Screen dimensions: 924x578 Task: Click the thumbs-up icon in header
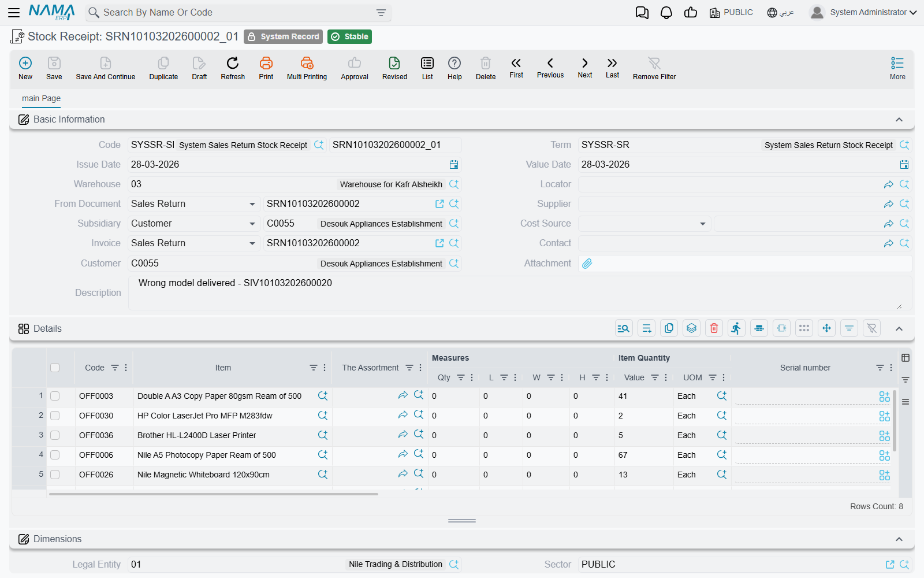[691, 12]
